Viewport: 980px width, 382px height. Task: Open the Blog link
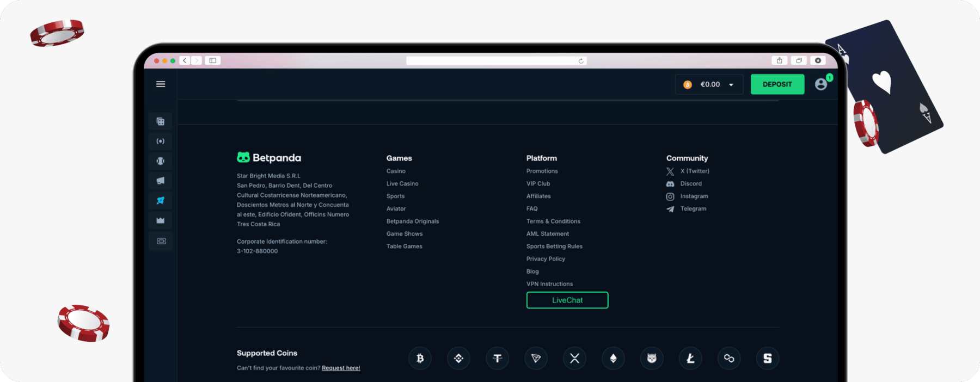pos(532,271)
